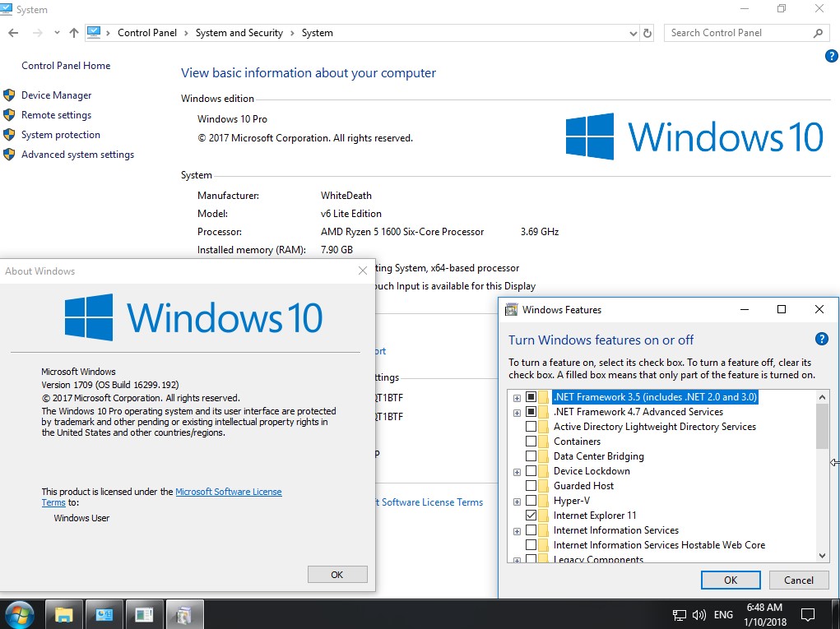The image size is (840, 629).
Task: Expand Internet Information Services node
Action: click(517, 530)
